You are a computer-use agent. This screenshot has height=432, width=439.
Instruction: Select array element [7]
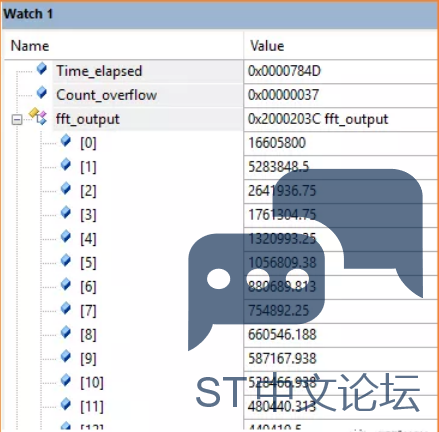[88, 311]
